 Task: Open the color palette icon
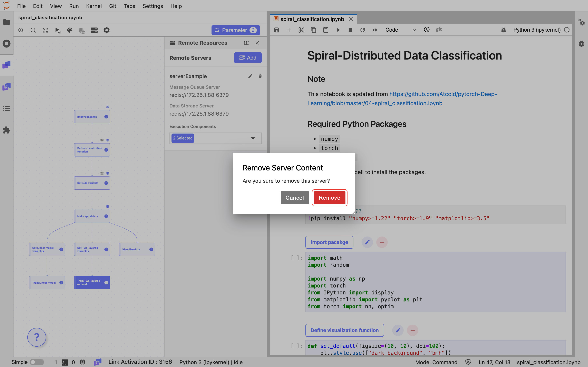70,30
